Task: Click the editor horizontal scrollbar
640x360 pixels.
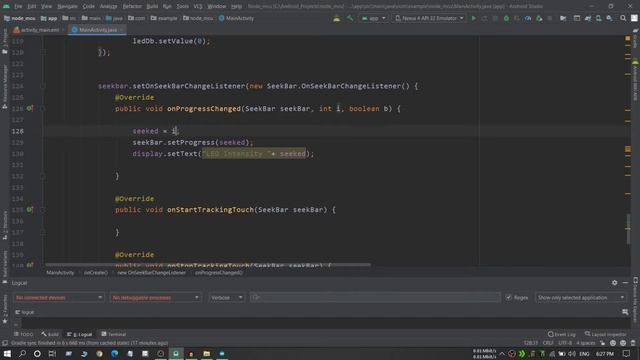Action: click(208, 264)
